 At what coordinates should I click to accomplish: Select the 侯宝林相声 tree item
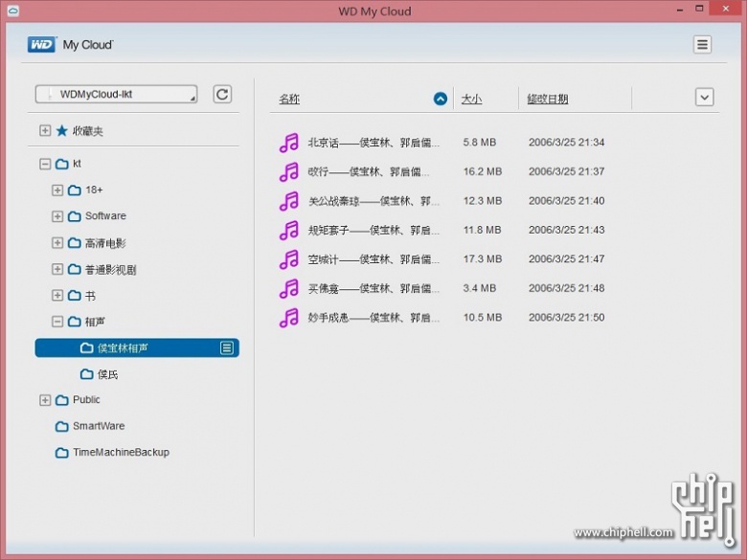137,348
